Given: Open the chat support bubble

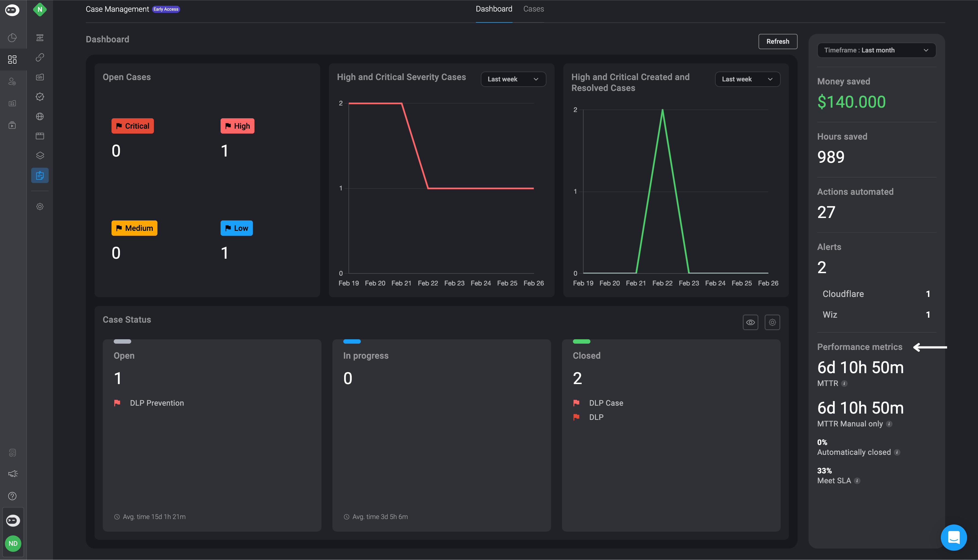Looking at the screenshot, I should (953, 537).
